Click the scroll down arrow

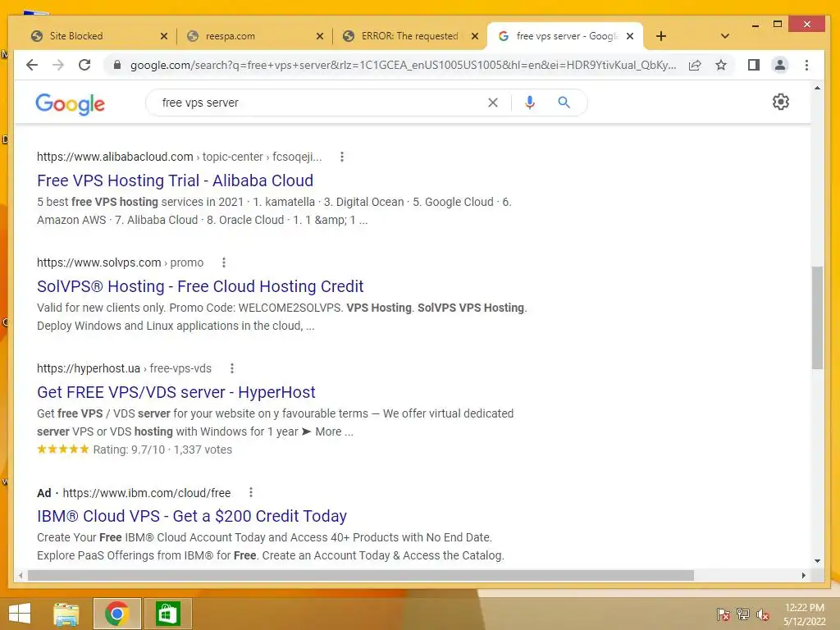(x=817, y=561)
